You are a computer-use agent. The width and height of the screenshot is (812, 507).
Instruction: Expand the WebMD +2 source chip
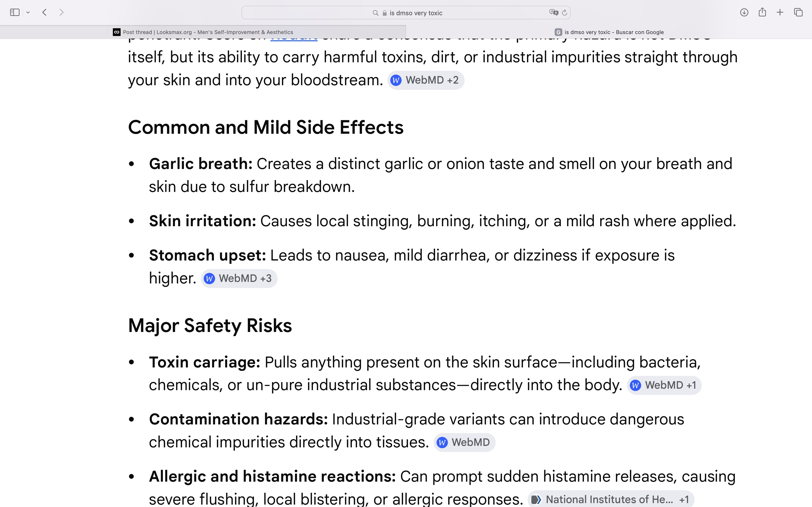coord(426,80)
